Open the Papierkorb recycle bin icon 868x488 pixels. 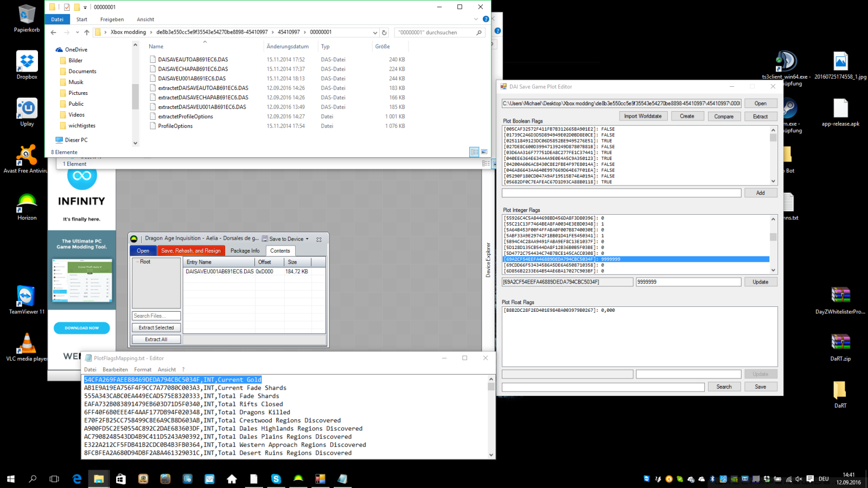[x=27, y=18]
